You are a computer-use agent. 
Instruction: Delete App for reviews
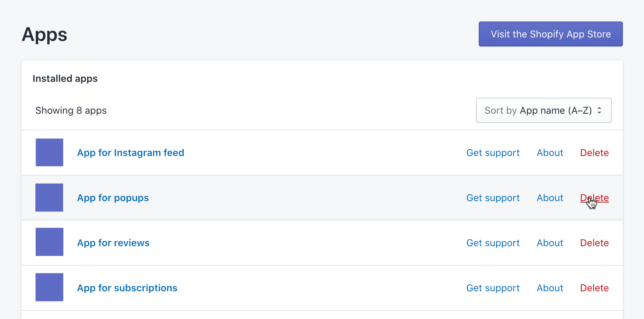click(594, 243)
